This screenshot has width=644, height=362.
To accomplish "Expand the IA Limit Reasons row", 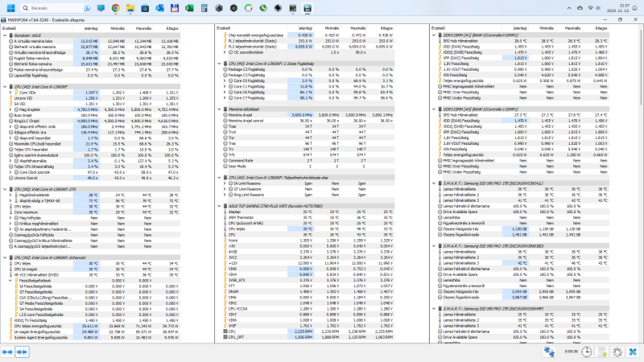I will (x=225, y=183).
